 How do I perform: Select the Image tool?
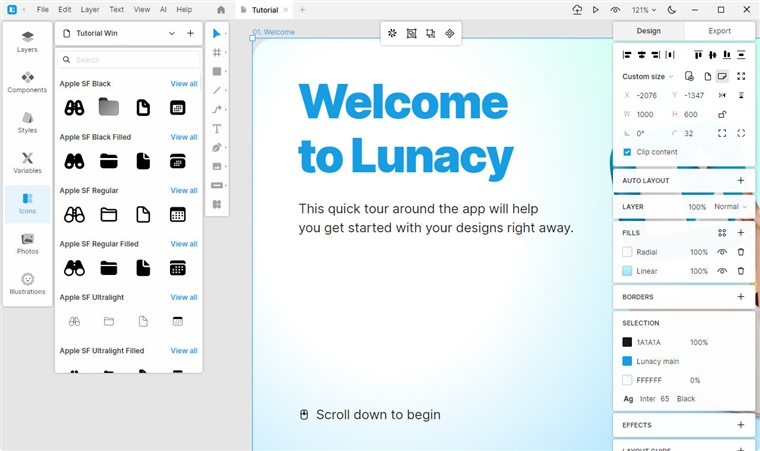[217, 166]
